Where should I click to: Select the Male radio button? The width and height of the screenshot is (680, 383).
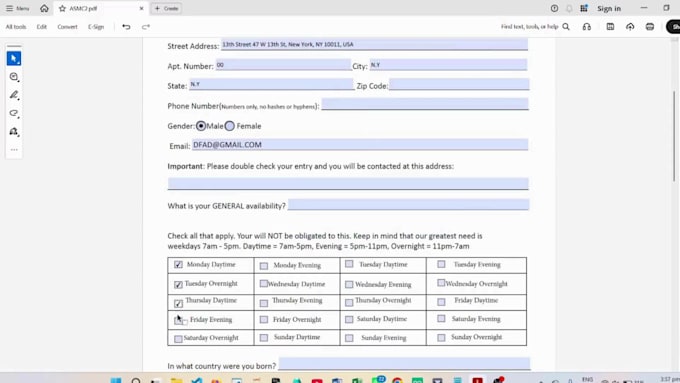pos(201,126)
